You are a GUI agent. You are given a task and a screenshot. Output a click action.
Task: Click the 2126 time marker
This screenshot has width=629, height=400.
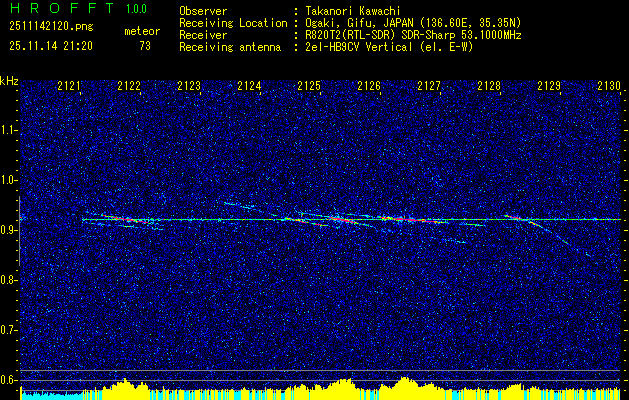click(x=369, y=86)
